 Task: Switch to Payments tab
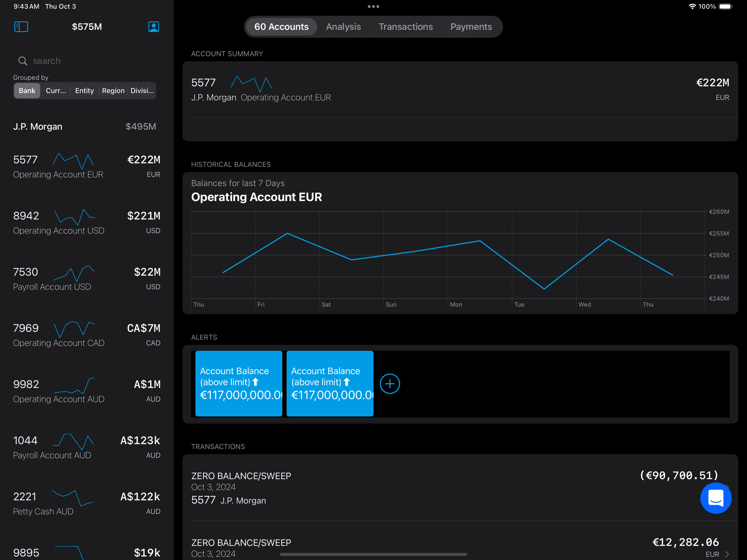[471, 27]
